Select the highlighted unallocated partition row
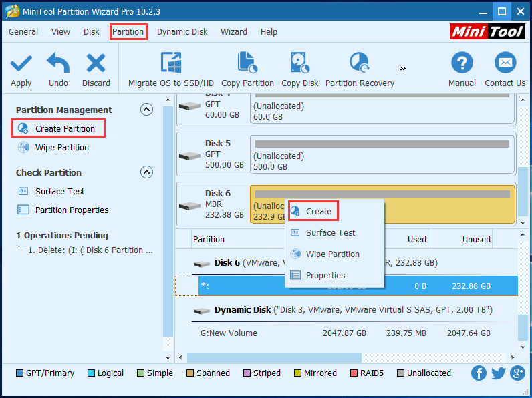This screenshot has height=398, width=532. (358, 286)
